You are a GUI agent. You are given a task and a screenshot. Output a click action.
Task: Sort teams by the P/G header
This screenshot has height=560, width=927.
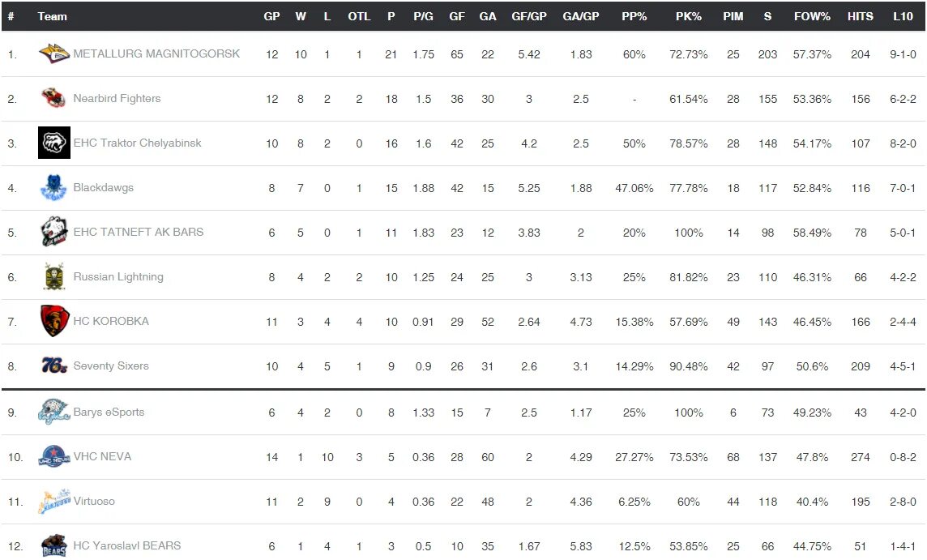pyautogui.click(x=423, y=16)
